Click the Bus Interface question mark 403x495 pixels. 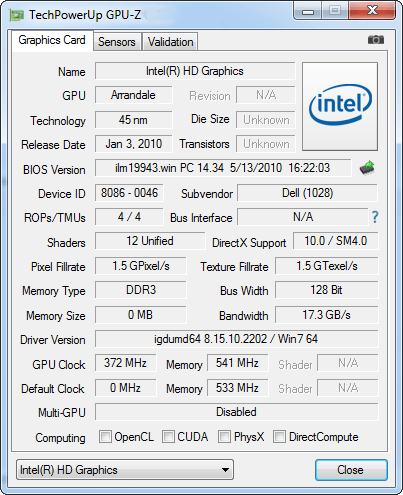click(x=375, y=217)
